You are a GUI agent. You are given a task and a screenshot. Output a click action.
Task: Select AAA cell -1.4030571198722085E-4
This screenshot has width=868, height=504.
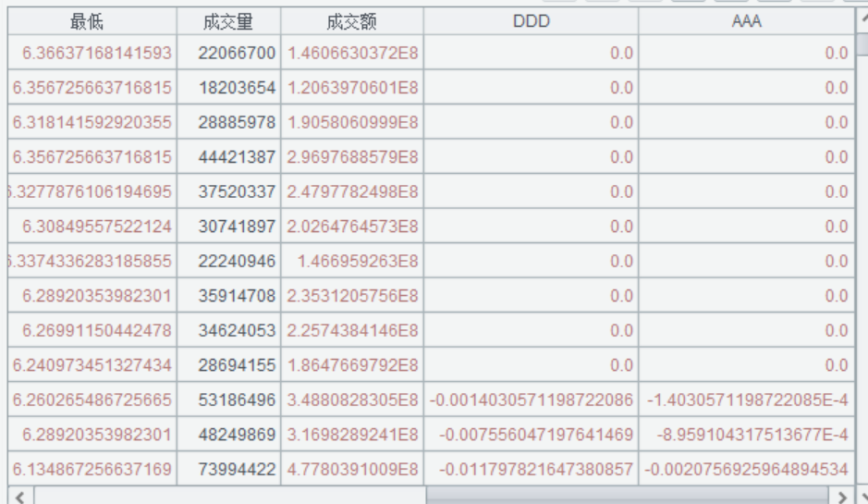[x=746, y=400]
